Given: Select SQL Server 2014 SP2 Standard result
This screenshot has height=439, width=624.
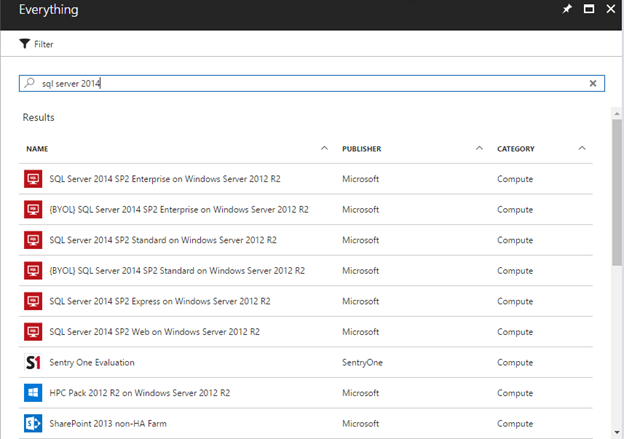Looking at the screenshot, I should tap(162, 240).
